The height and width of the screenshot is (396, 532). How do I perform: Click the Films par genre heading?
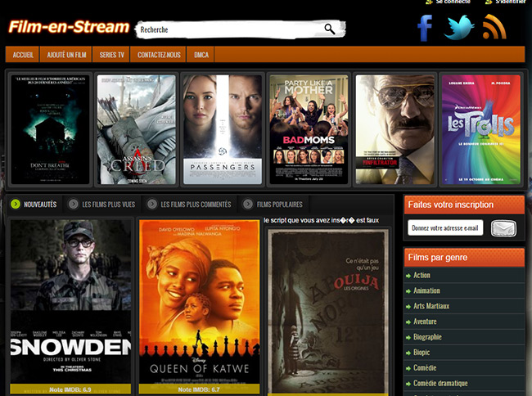click(x=438, y=258)
